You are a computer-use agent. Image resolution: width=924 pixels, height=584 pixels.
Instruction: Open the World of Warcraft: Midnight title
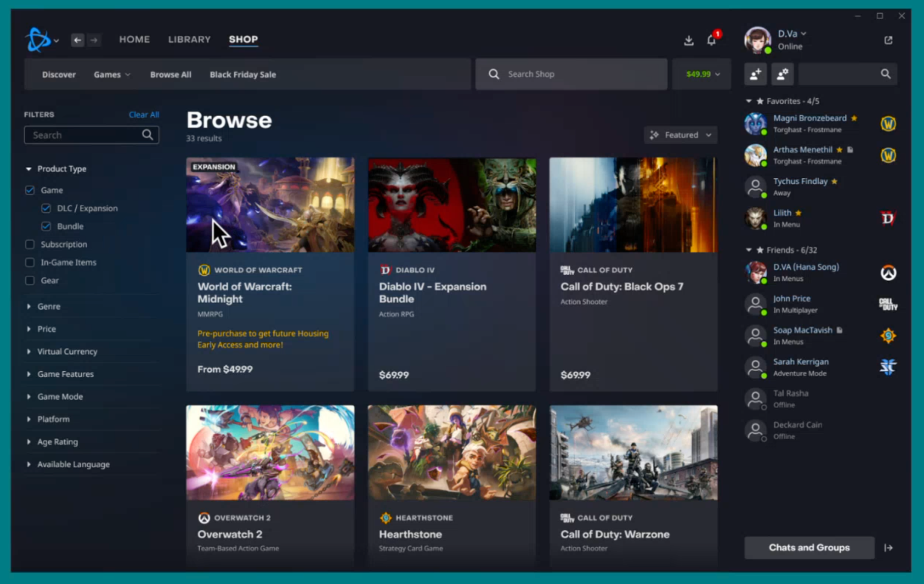245,293
